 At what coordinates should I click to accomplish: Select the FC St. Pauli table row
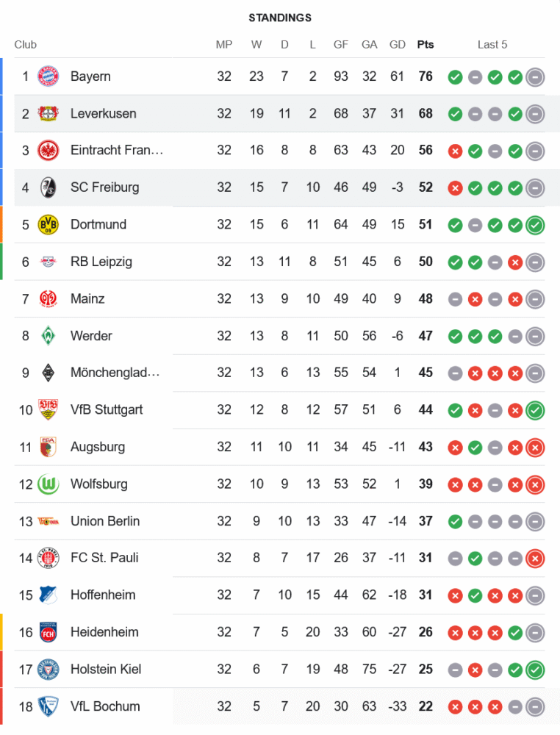pyautogui.click(x=279, y=558)
